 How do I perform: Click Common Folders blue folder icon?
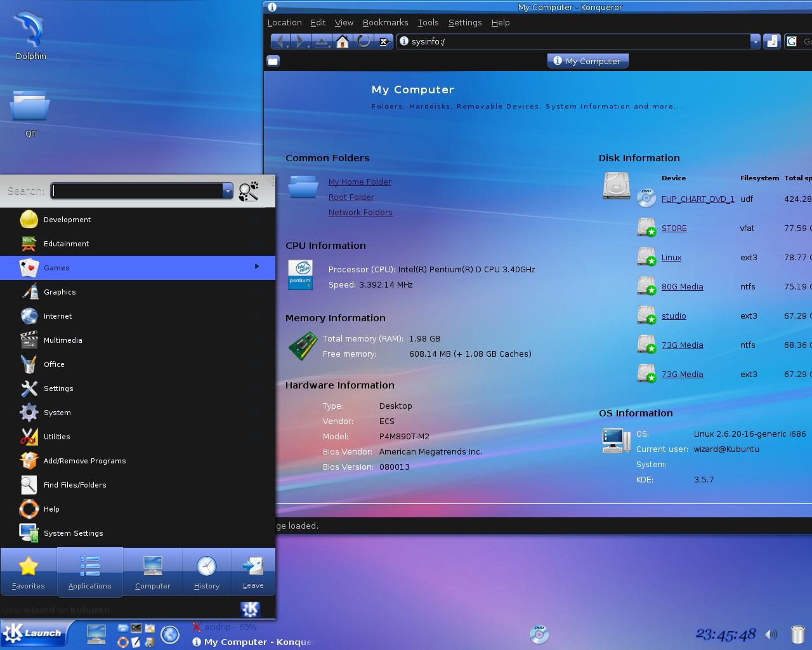pyautogui.click(x=303, y=187)
